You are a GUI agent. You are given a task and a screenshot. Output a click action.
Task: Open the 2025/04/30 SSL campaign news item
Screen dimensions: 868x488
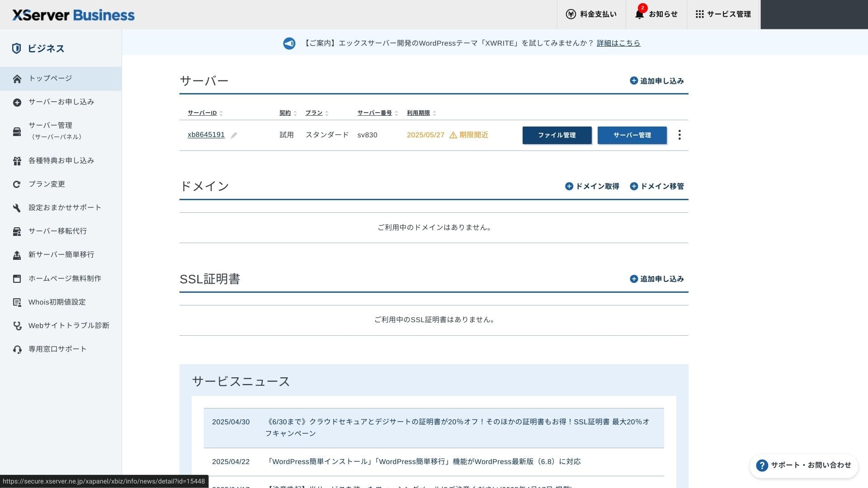click(434, 428)
